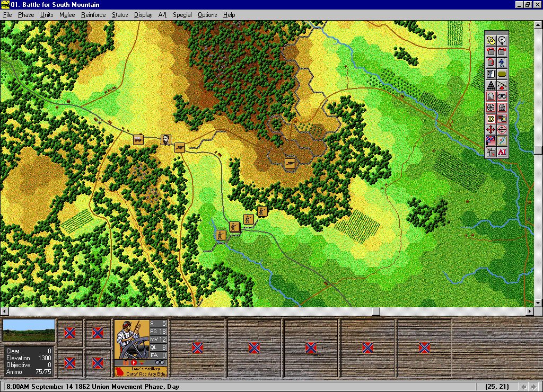The image size is (543, 392).
Task: Select the infantry counter nearest the tree line
Action: click(x=262, y=211)
